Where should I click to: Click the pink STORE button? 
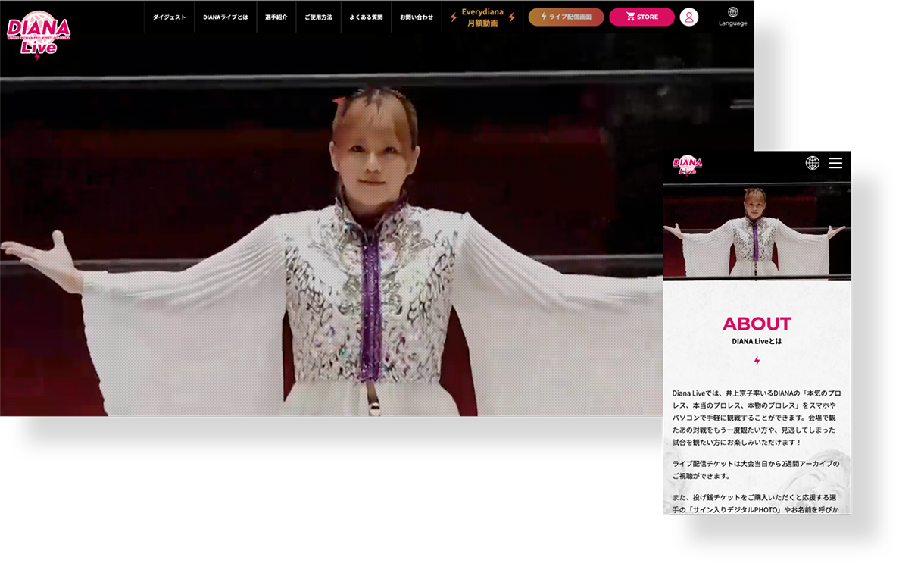click(641, 17)
